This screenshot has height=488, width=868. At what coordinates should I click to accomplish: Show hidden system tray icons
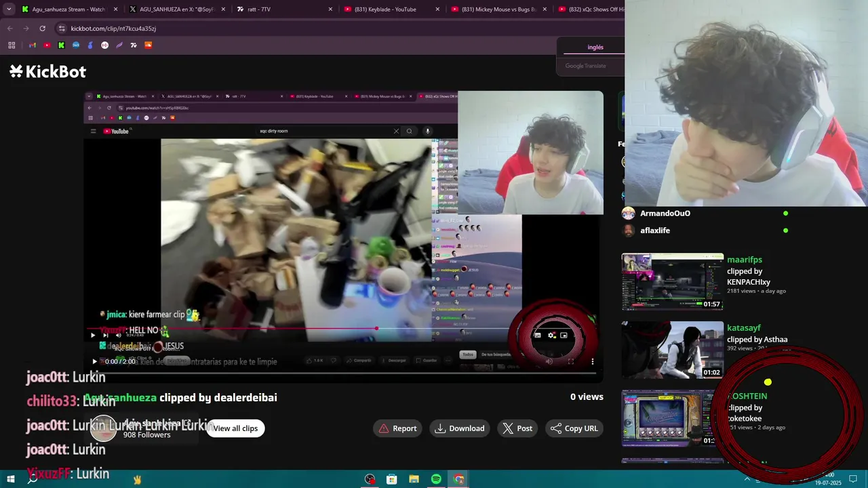(747, 479)
